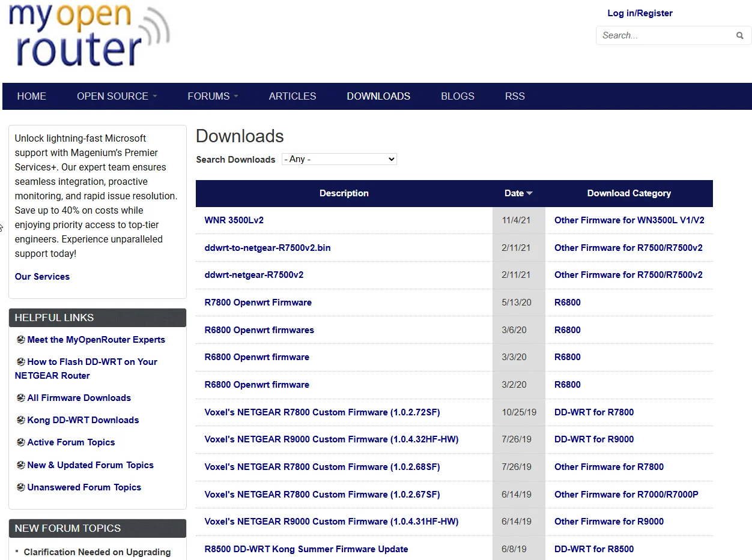
Task: Click the sort arrow on the Date column
Action: [x=529, y=193]
